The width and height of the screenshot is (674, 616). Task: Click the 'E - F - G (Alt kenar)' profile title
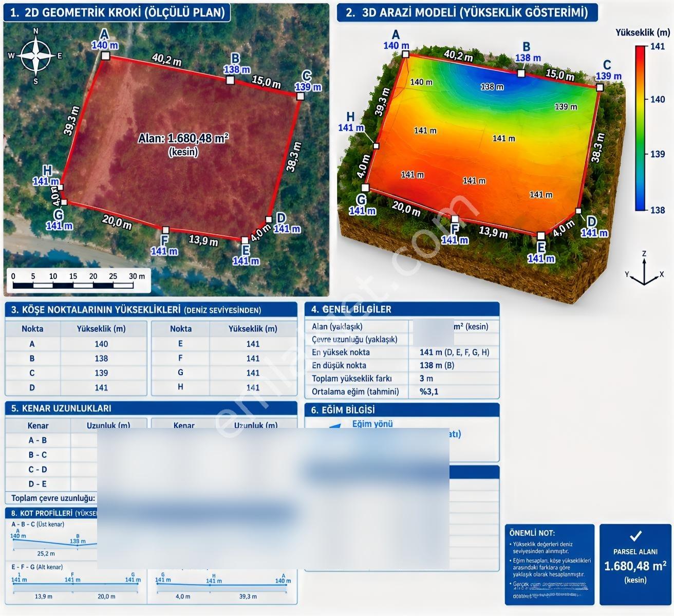click(x=37, y=567)
